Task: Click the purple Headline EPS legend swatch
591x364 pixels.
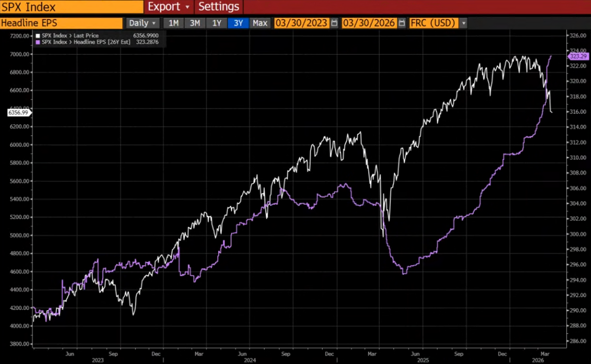Action: click(x=38, y=42)
